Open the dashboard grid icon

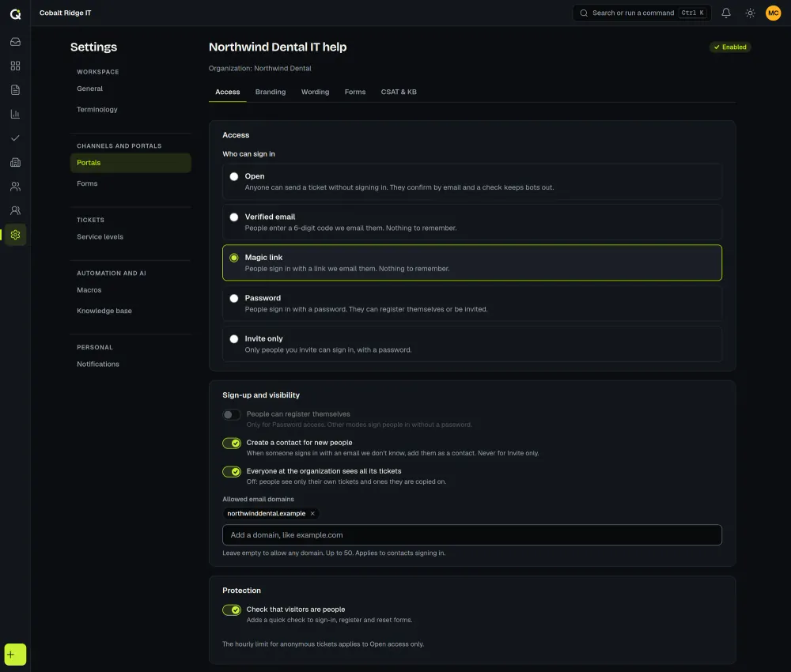(15, 66)
